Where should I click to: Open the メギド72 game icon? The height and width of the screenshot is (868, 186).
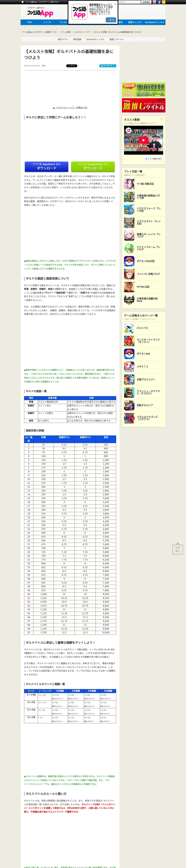click(x=129, y=366)
